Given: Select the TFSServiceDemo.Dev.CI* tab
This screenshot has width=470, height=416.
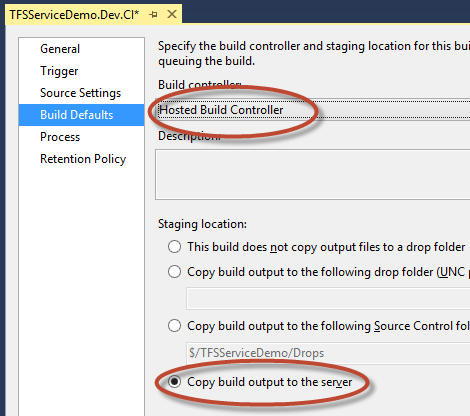Looking at the screenshot, I should 74,15.
